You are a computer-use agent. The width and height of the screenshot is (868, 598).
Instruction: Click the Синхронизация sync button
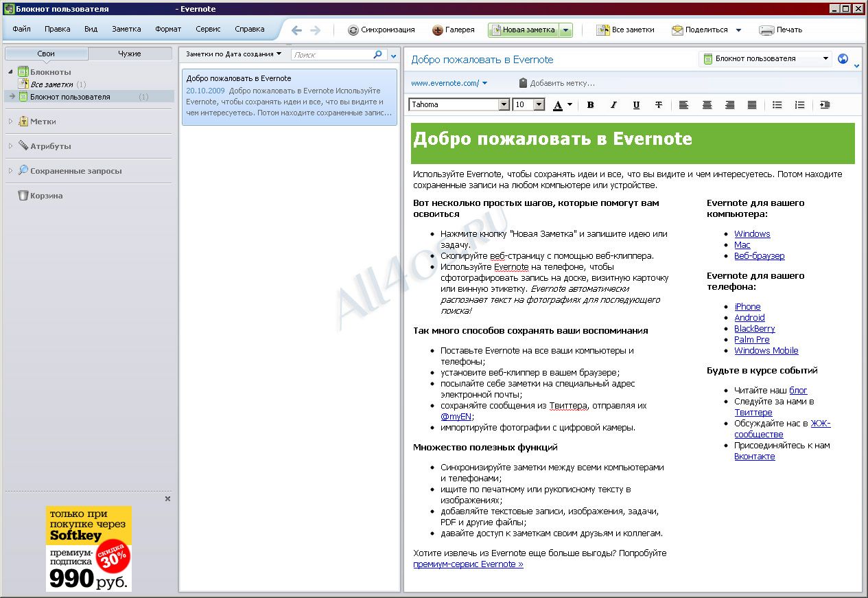(382, 30)
